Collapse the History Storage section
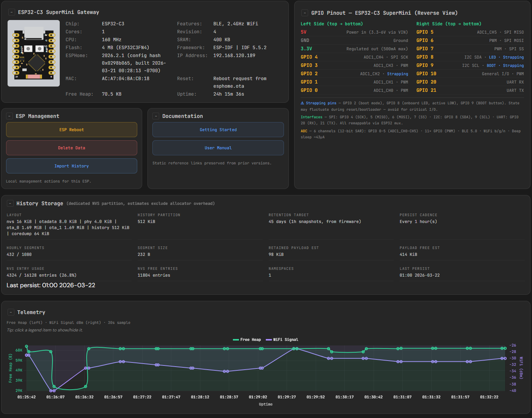The image size is (532, 418). click(10, 204)
